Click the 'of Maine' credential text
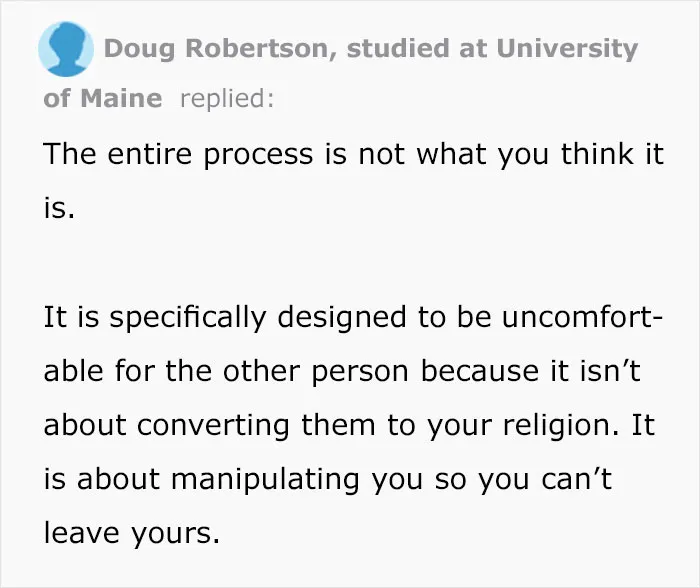The image size is (700, 588). click(103, 98)
